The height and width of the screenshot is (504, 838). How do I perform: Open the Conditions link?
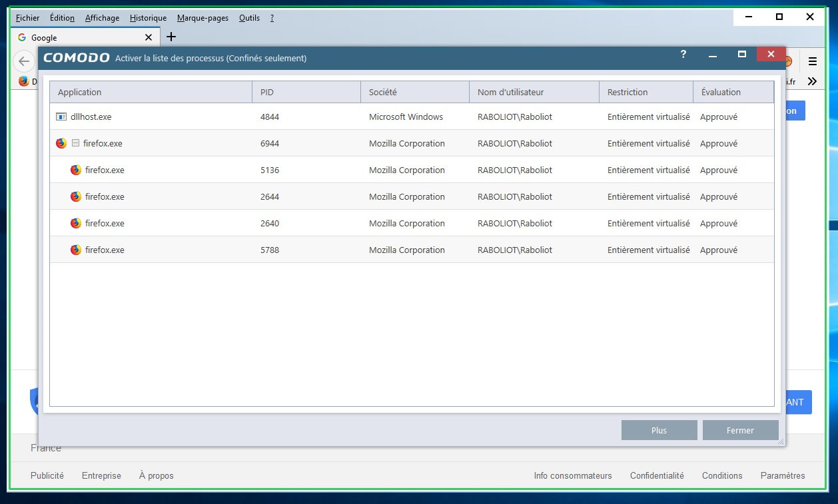click(722, 475)
